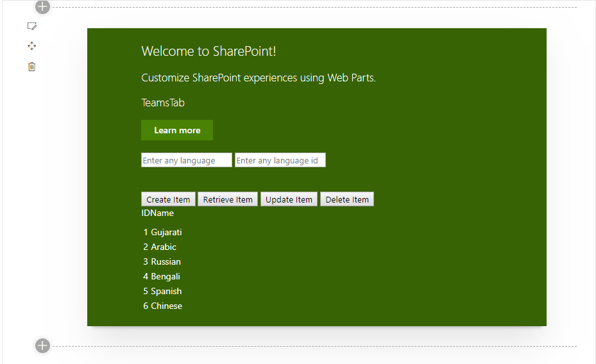Image resolution: width=596 pixels, height=364 pixels.
Task: Click the Update Item button
Action: [x=289, y=199]
